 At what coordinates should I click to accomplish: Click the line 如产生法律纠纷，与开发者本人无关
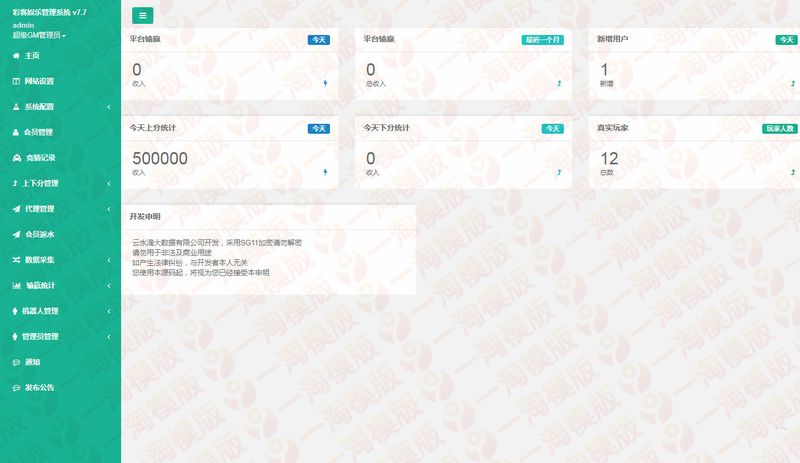(190, 262)
